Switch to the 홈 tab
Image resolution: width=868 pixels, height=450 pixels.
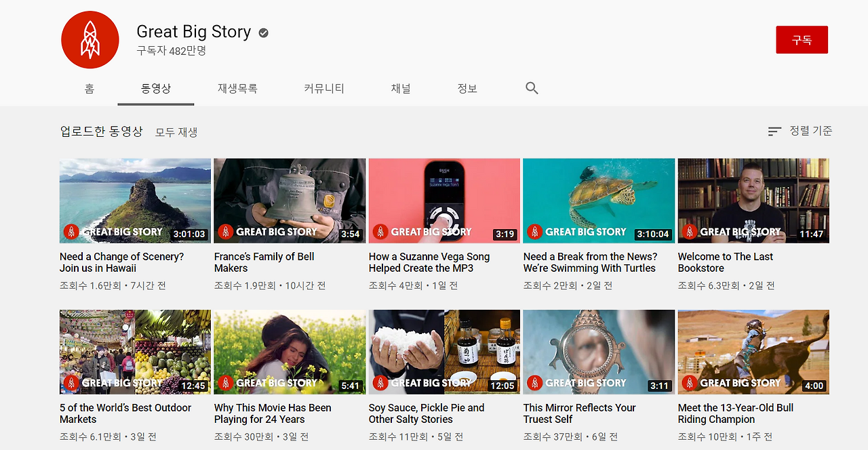pos(90,88)
